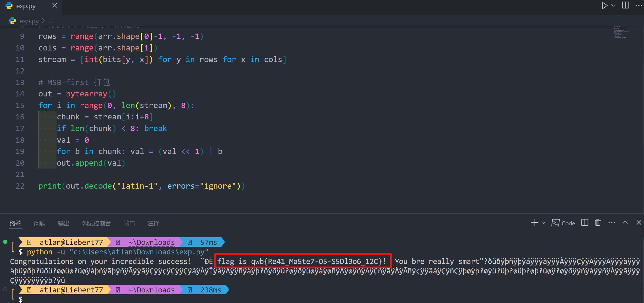Screen dimensions: 644x303
Task: Switch to the 问题 panel tab
Action: pyautogui.click(x=40, y=223)
